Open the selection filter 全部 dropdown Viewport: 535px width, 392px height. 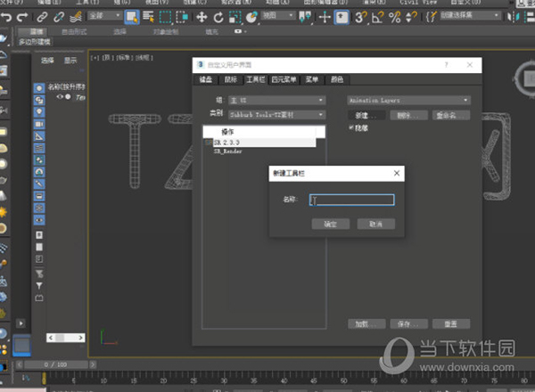pyautogui.click(x=105, y=15)
